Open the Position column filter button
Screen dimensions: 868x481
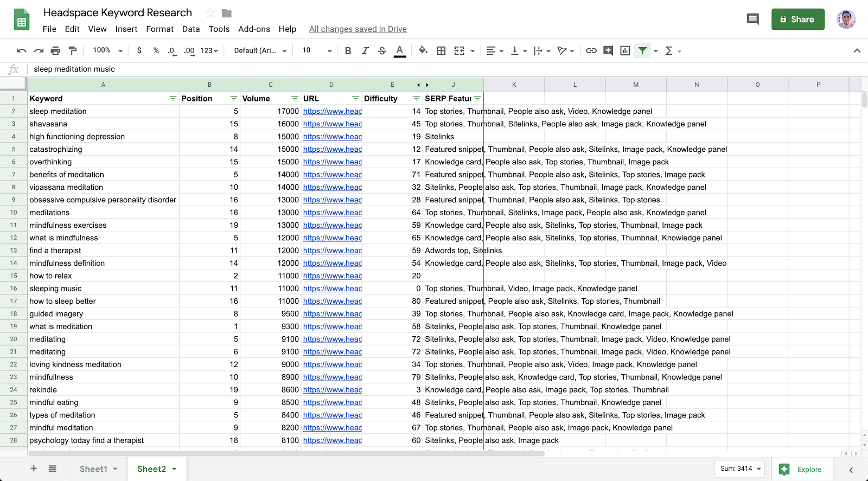point(234,98)
